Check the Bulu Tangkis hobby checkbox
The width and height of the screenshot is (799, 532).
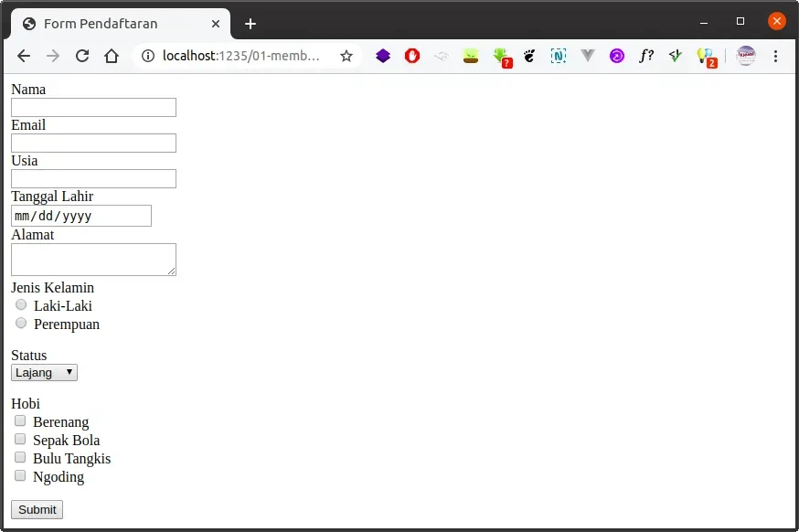[x=20, y=458]
